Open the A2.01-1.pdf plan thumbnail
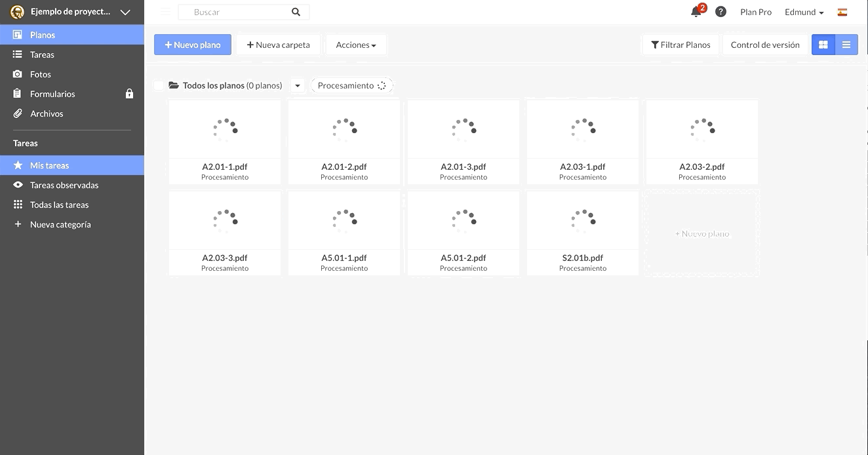The height and width of the screenshot is (455, 868). (224, 129)
